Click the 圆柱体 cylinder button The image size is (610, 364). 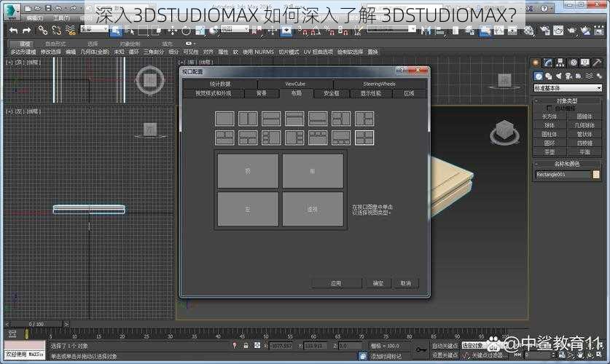(550, 135)
